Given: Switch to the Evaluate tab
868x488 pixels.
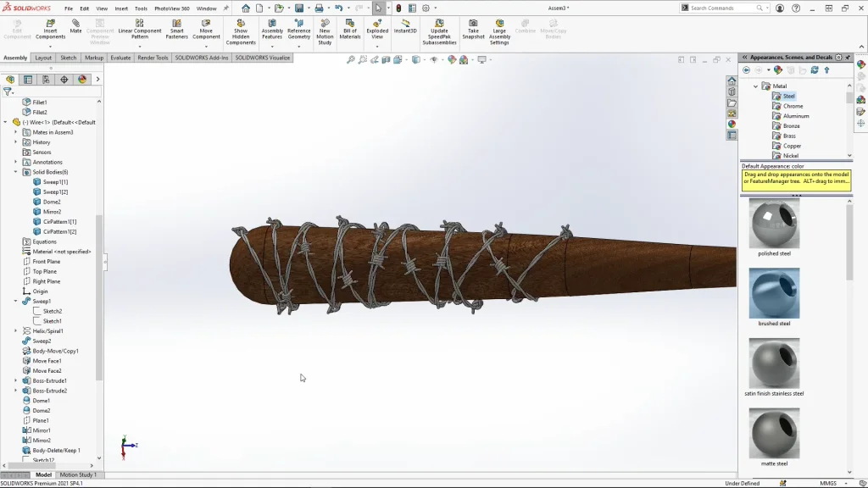Looking at the screenshot, I should point(120,58).
